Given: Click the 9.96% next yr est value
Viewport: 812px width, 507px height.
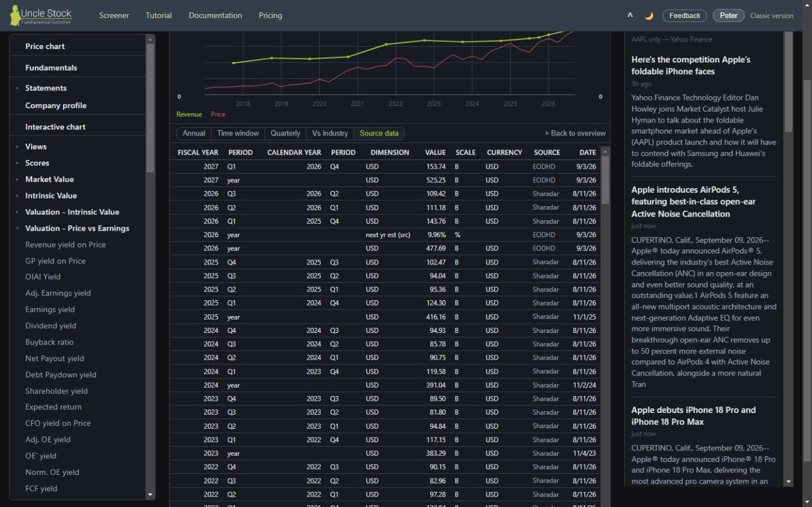Looking at the screenshot, I should point(436,235).
